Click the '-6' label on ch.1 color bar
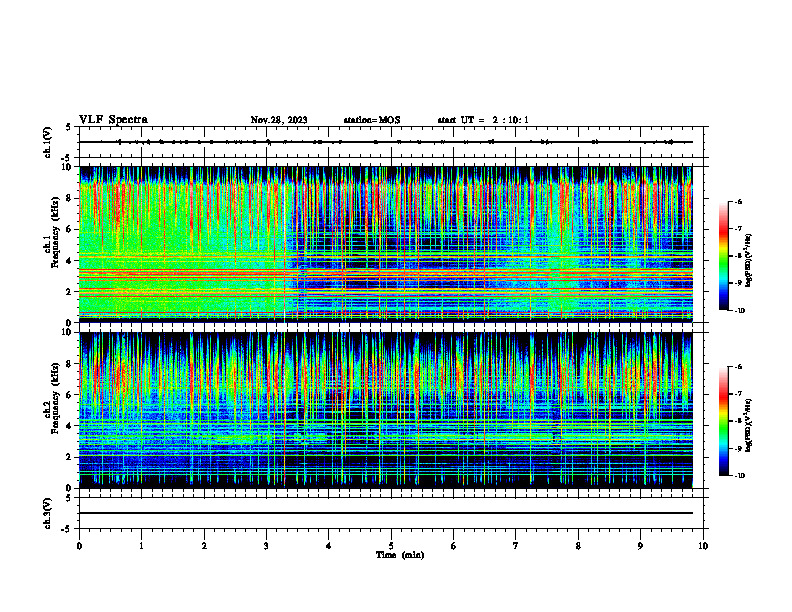 coord(737,202)
